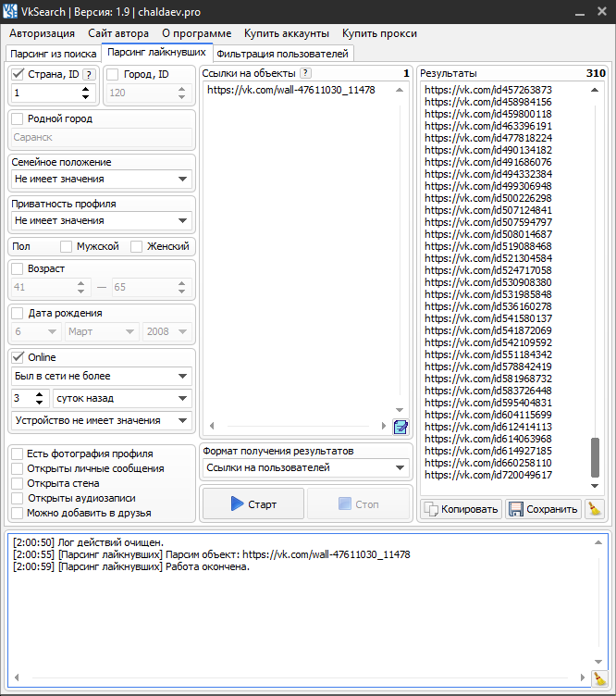Click the notepad icon under the links list
Screen dimensions: 616x696
[x=400, y=427]
